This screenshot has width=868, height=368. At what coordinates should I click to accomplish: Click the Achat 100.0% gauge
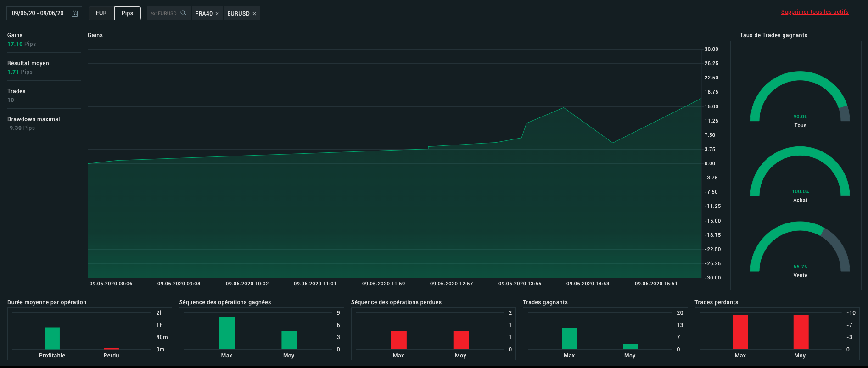(x=800, y=173)
